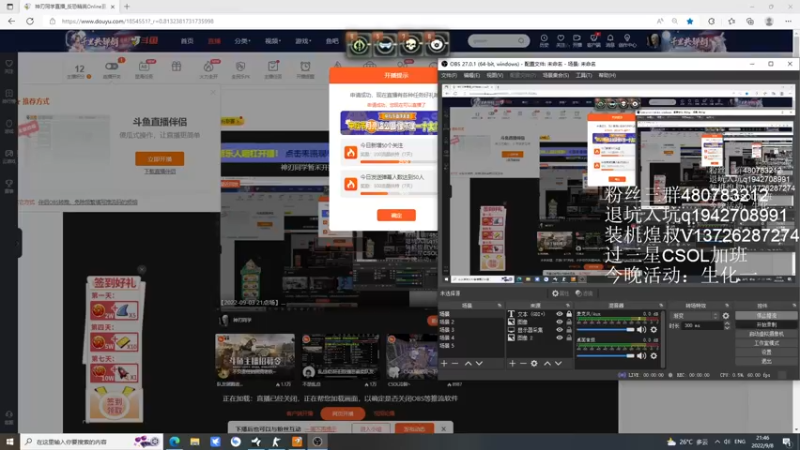Image resolution: width=800 pixels, height=450 pixels.
Task: Open the OBS Help menu
Action: click(607, 75)
